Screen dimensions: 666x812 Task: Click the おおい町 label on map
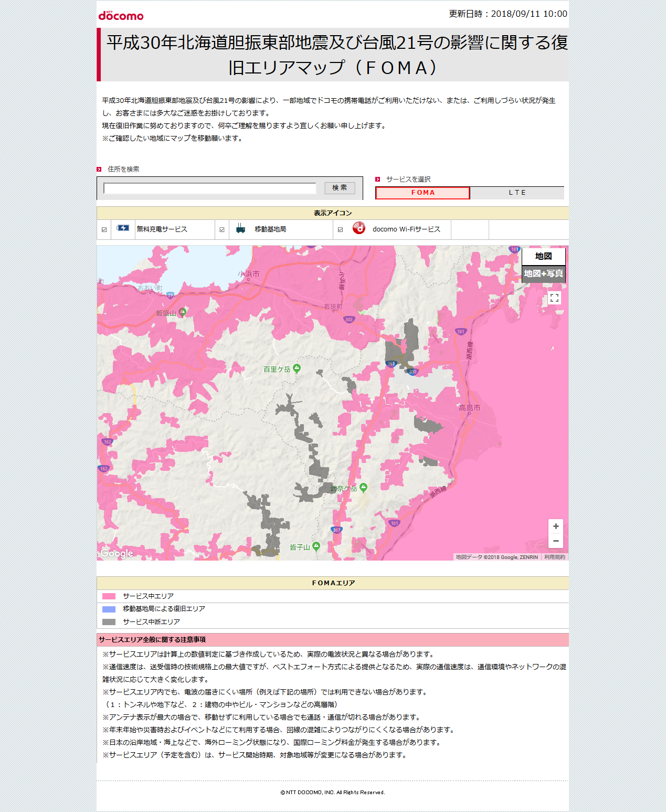[x=150, y=288]
